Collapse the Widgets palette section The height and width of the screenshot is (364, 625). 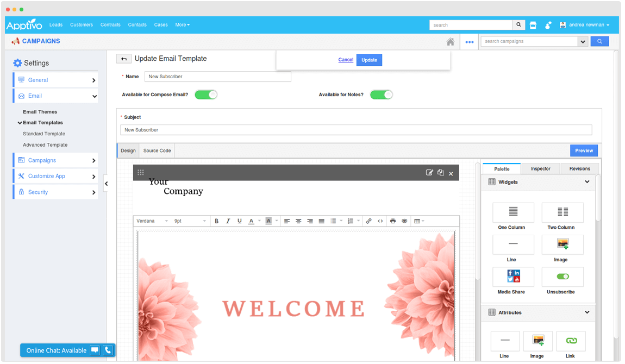coord(587,182)
